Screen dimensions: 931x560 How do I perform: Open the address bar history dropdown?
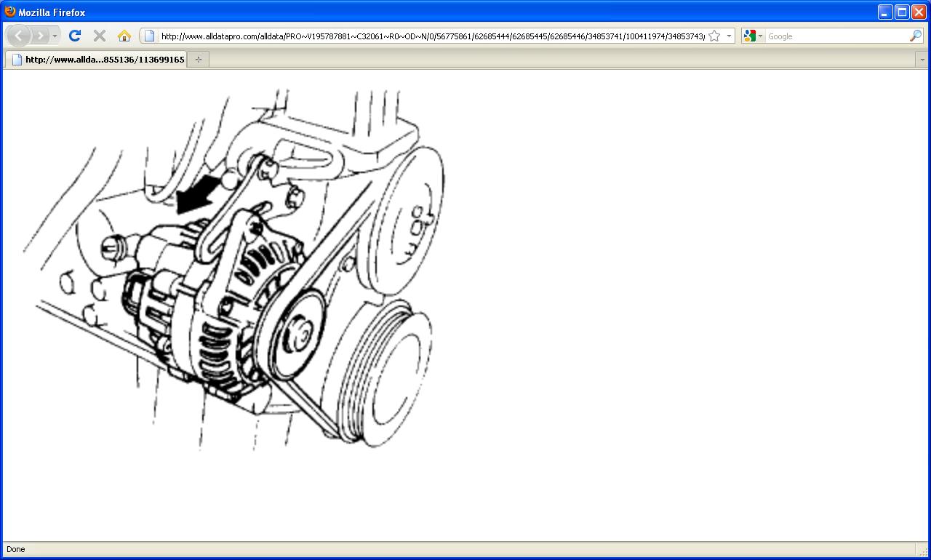coord(729,36)
